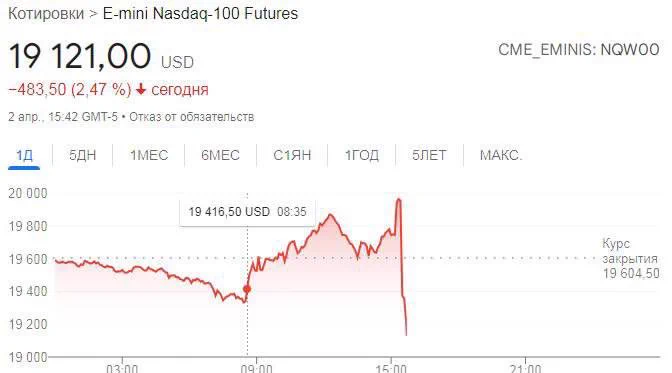Screen dimensions: 672x373
Task: Click the 15:00 time axis label
Action: click(391, 368)
